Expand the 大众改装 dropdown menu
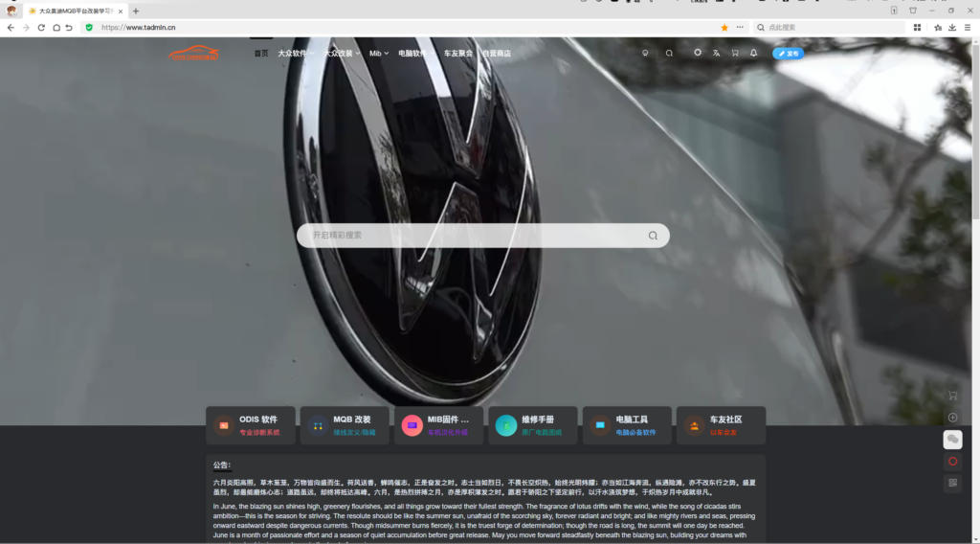This screenshot has height=544, width=980. pos(342,54)
